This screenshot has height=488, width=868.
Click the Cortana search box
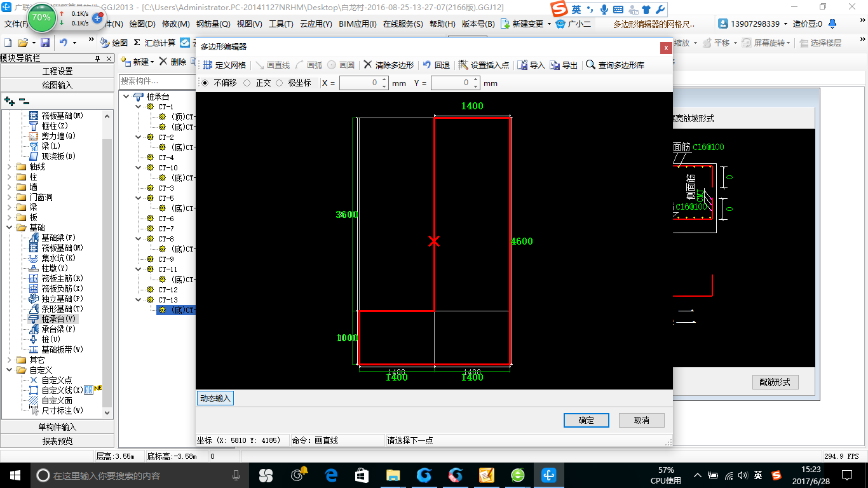139,475
